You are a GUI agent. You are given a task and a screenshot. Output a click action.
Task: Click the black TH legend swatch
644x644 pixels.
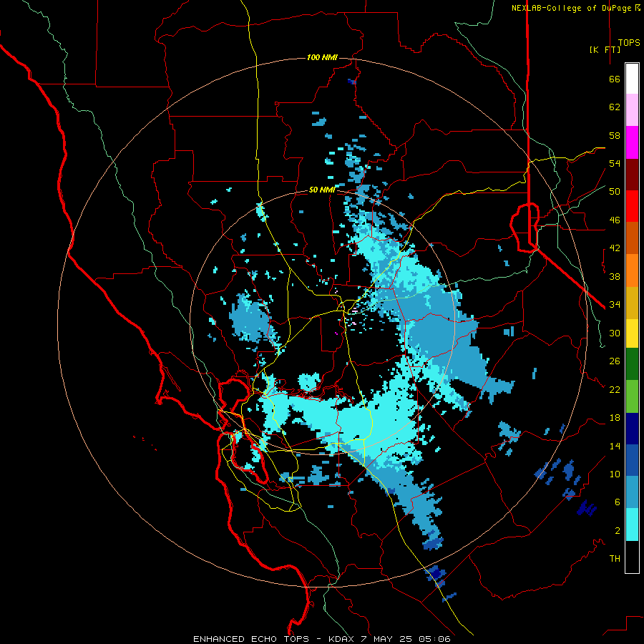[x=632, y=557]
